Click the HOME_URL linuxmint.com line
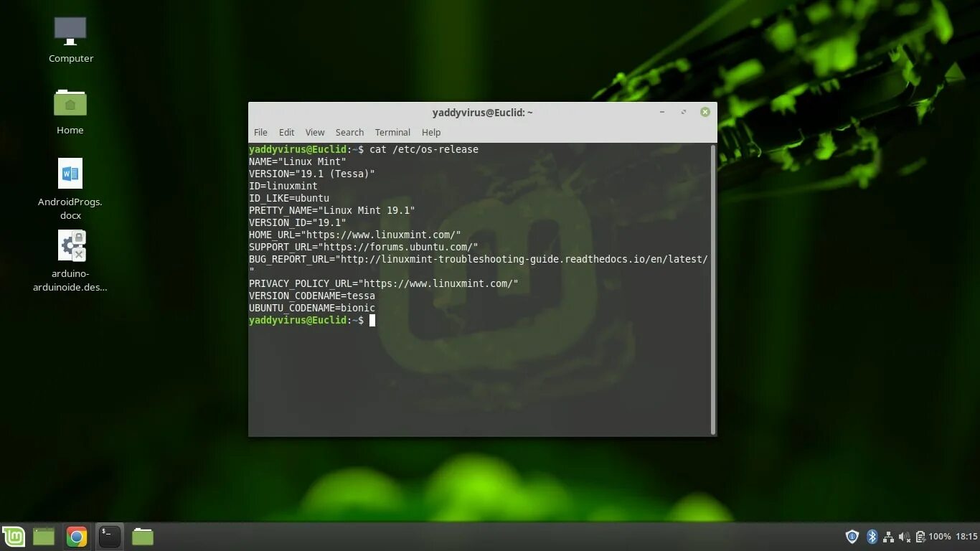The width and height of the screenshot is (980, 551). pyautogui.click(x=355, y=235)
